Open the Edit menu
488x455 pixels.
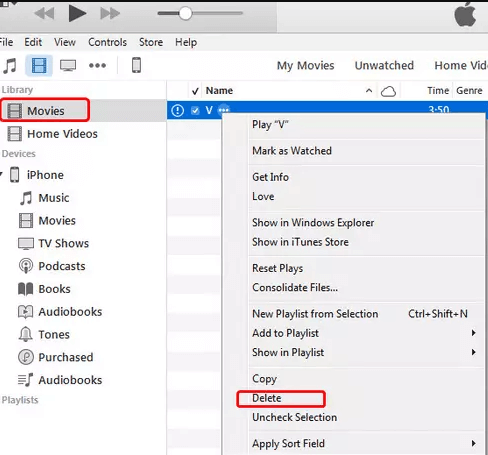coord(33,42)
